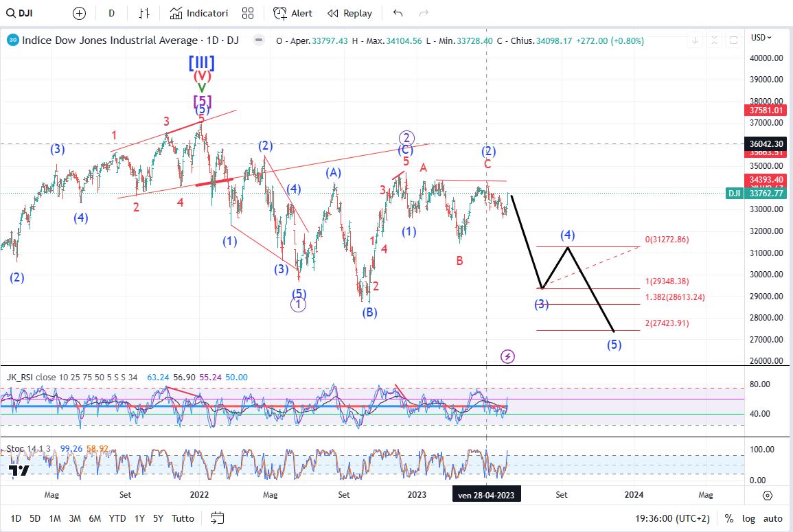The image size is (793, 532).
Task: Select the Fibonacci 1.382(28613.24) level label
Action: [x=675, y=297]
